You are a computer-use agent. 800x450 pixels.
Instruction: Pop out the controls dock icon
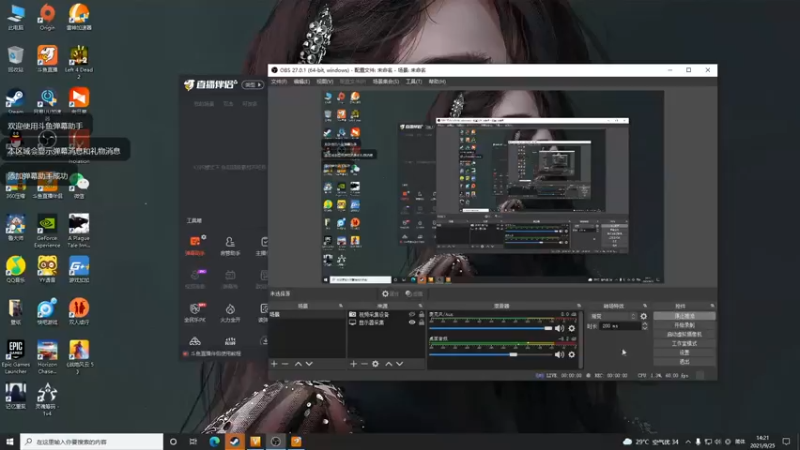[x=712, y=306]
